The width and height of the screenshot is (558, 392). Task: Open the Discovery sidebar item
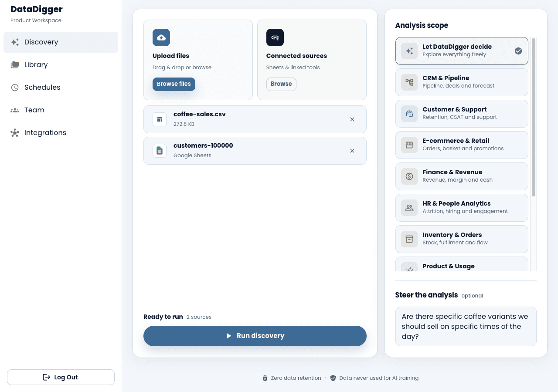pyautogui.click(x=61, y=42)
